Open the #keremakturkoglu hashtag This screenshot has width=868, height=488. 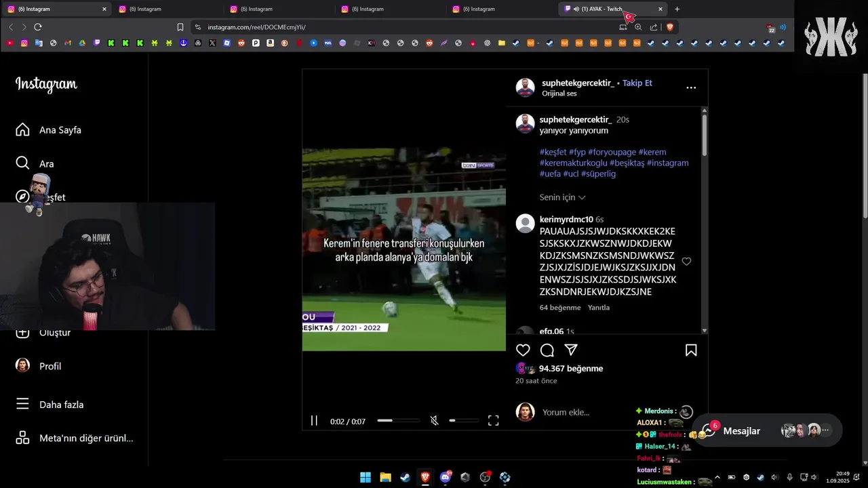pos(574,163)
